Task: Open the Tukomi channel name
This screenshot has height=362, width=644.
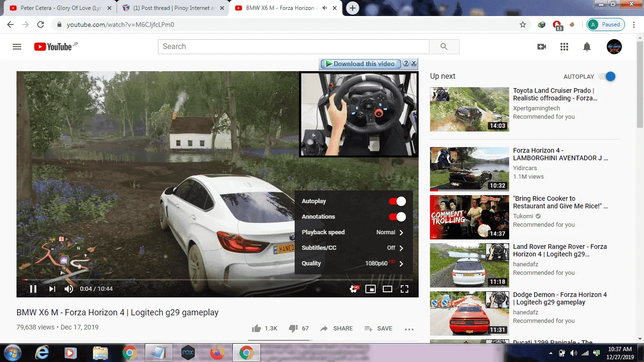Action: [523, 216]
